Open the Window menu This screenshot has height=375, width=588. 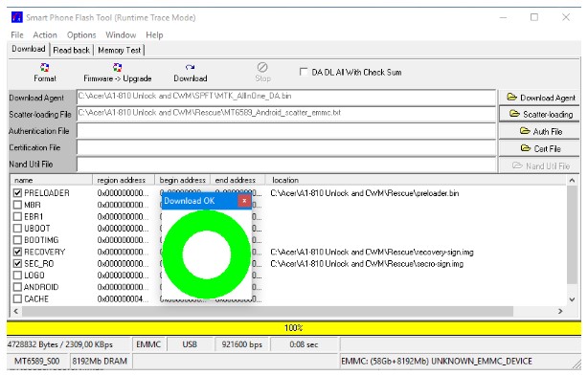tap(121, 34)
